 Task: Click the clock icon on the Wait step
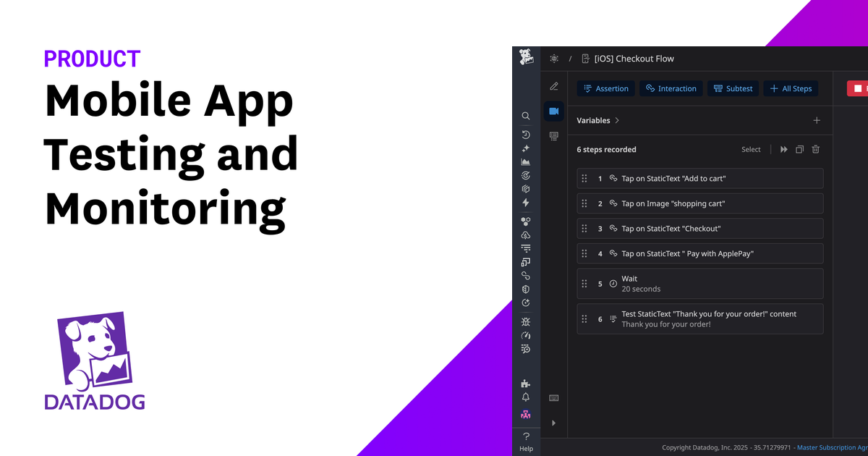613,284
